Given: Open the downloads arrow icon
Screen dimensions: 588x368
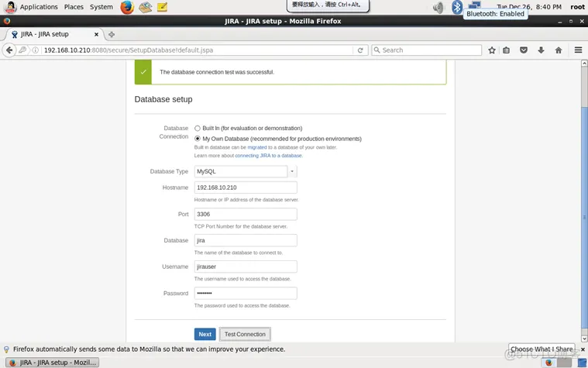Looking at the screenshot, I should pyautogui.click(x=541, y=50).
